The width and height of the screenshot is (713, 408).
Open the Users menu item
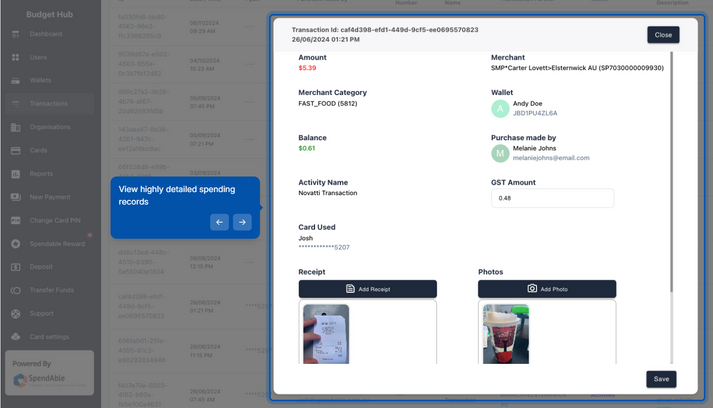38,57
